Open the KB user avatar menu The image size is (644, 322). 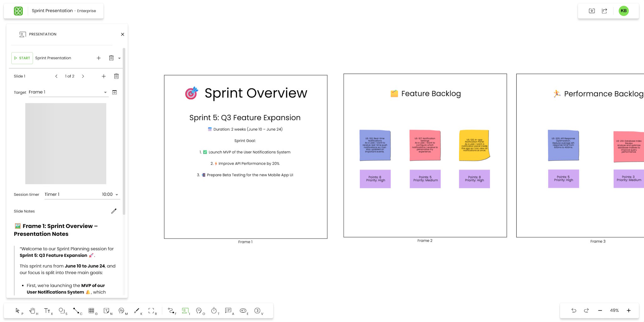[x=624, y=11]
